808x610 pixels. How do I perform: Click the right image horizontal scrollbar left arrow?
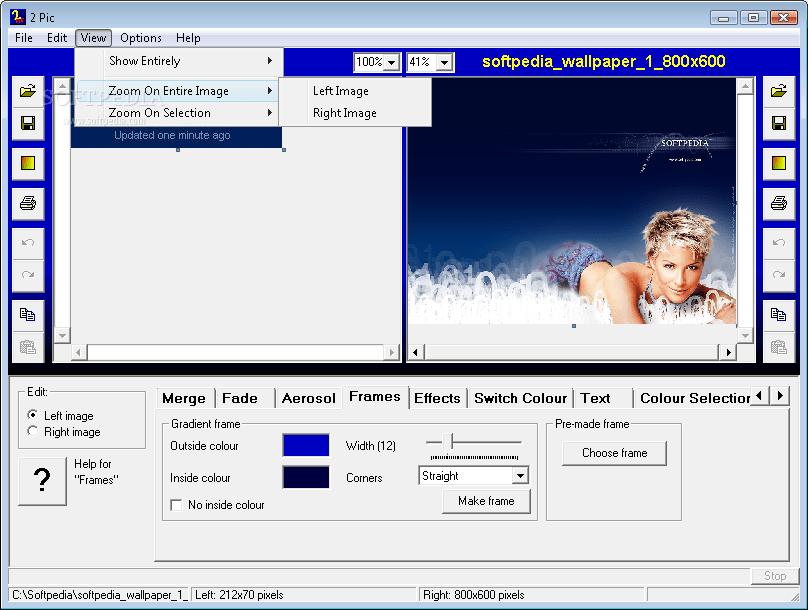[x=416, y=352]
